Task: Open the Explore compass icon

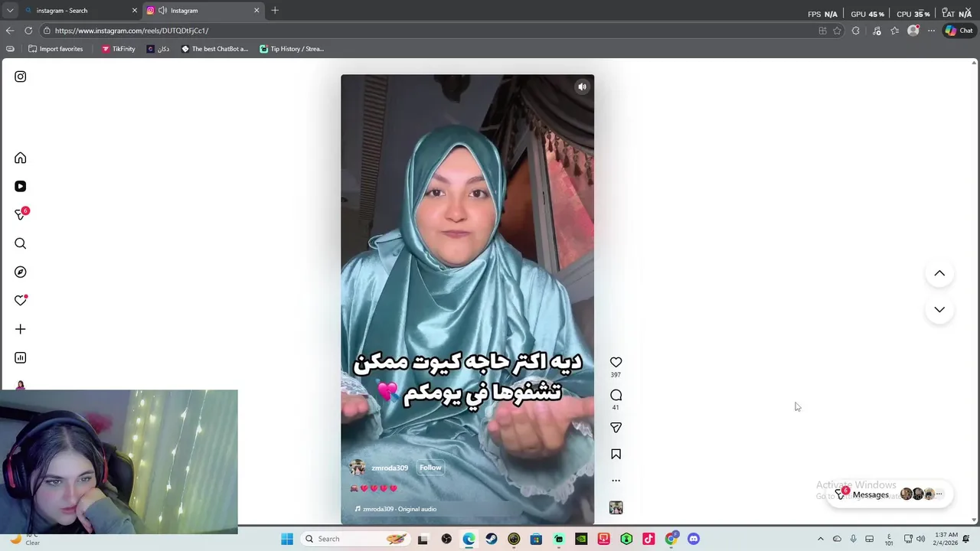Action: 21,272
